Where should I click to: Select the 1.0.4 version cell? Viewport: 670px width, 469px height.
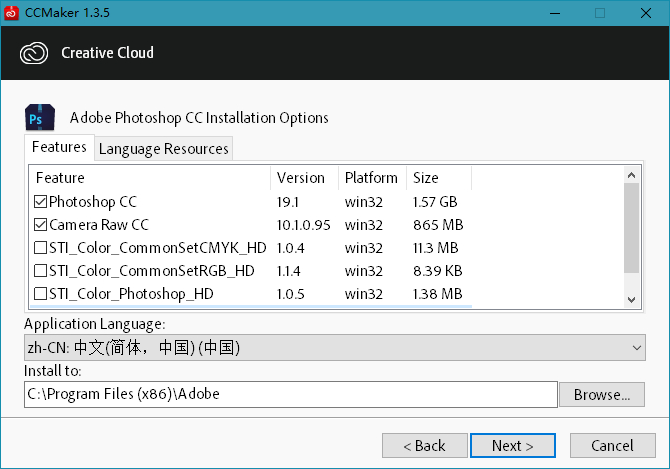tap(291, 248)
